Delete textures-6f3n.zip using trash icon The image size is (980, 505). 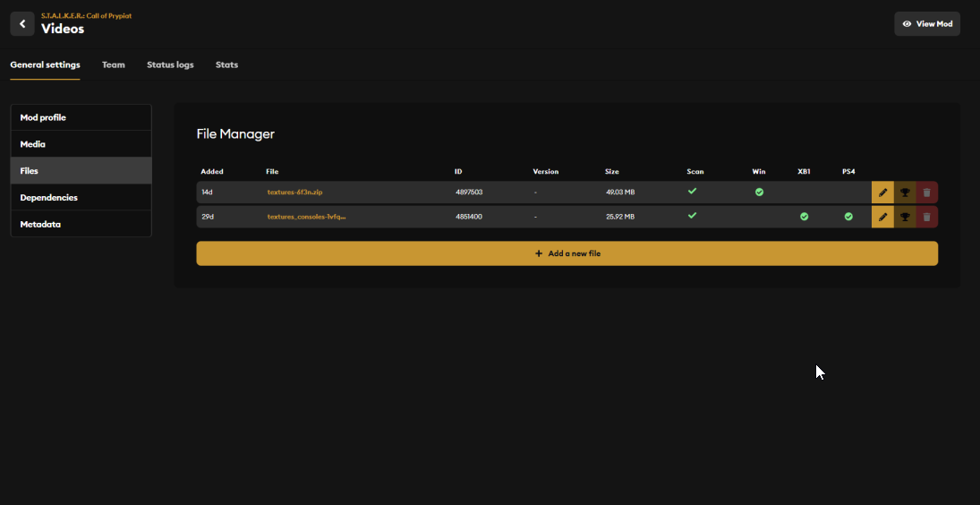927,193
